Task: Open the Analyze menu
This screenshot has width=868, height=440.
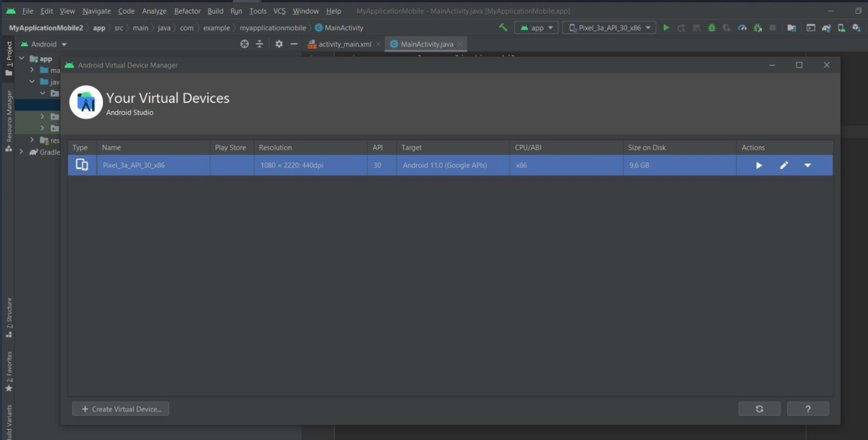Action: (x=154, y=11)
